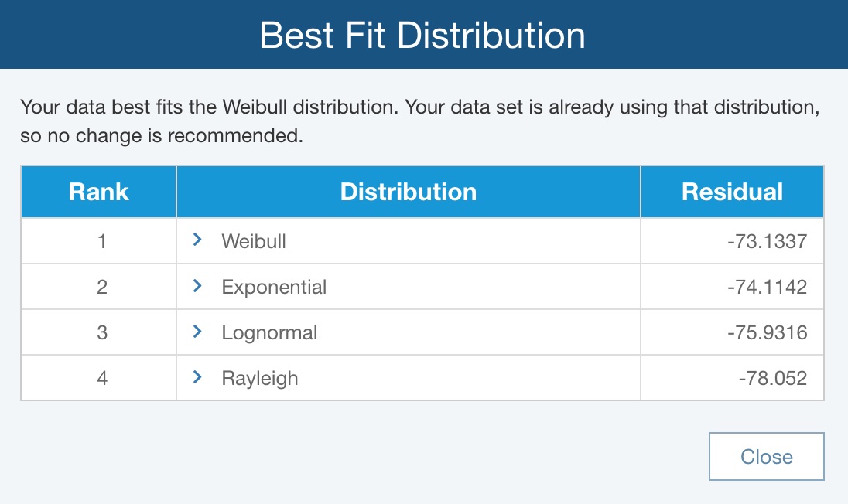Select the Lognormal distribution name
Screen dimensions: 848x504
(x=269, y=333)
